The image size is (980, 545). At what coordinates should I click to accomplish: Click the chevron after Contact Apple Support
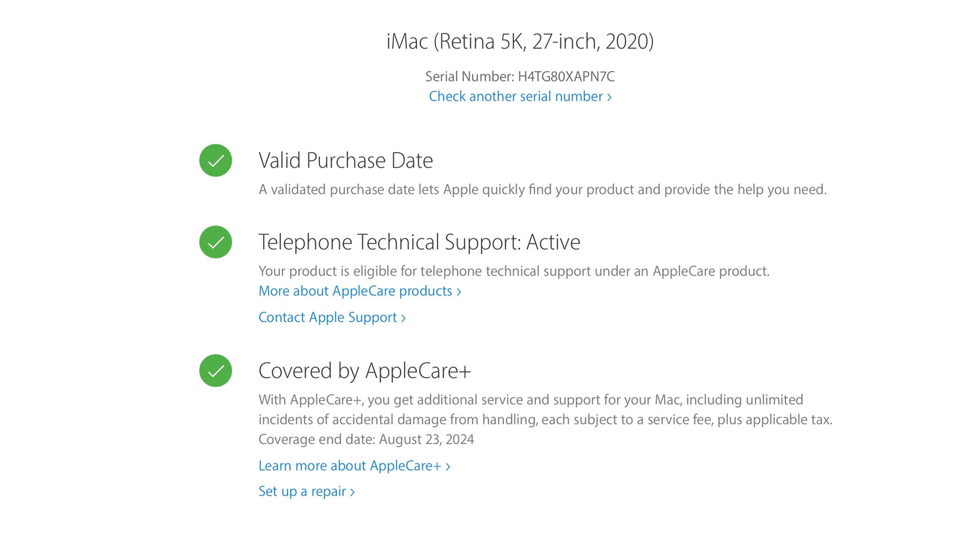click(404, 318)
